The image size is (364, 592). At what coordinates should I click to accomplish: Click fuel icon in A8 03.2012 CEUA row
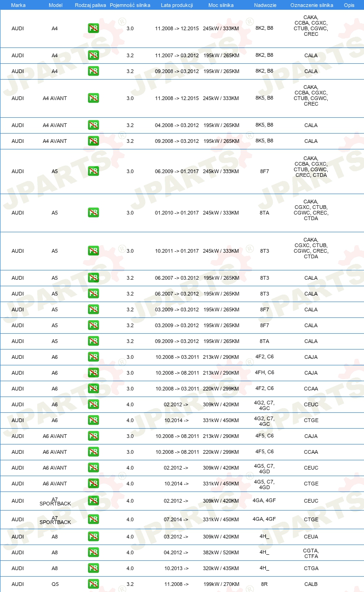[x=94, y=537]
